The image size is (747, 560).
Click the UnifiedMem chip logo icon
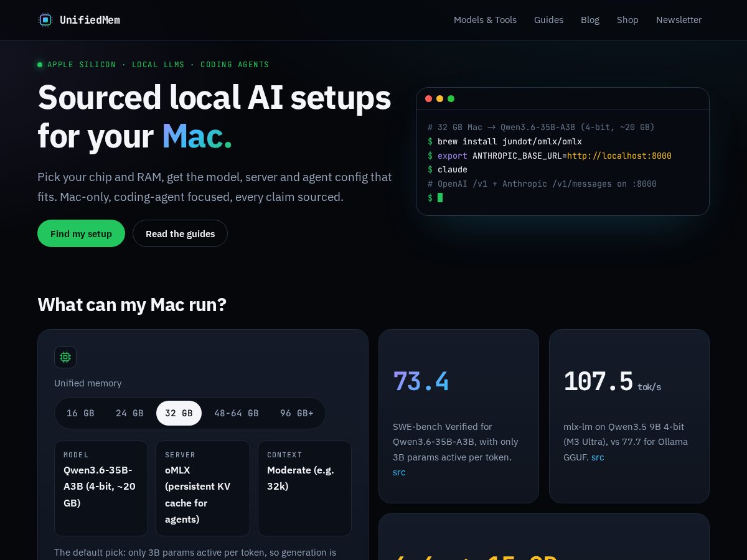click(45, 20)
